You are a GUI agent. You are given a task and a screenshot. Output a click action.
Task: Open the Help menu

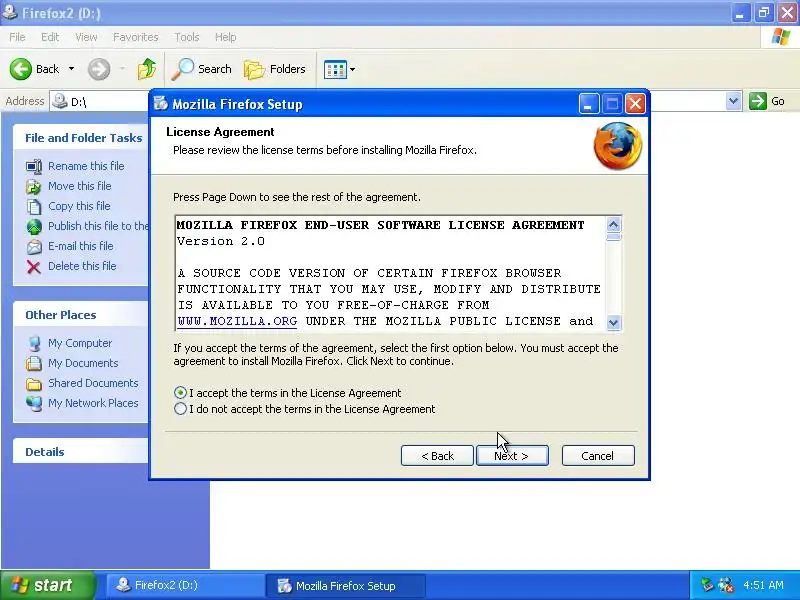pos(225,37)
